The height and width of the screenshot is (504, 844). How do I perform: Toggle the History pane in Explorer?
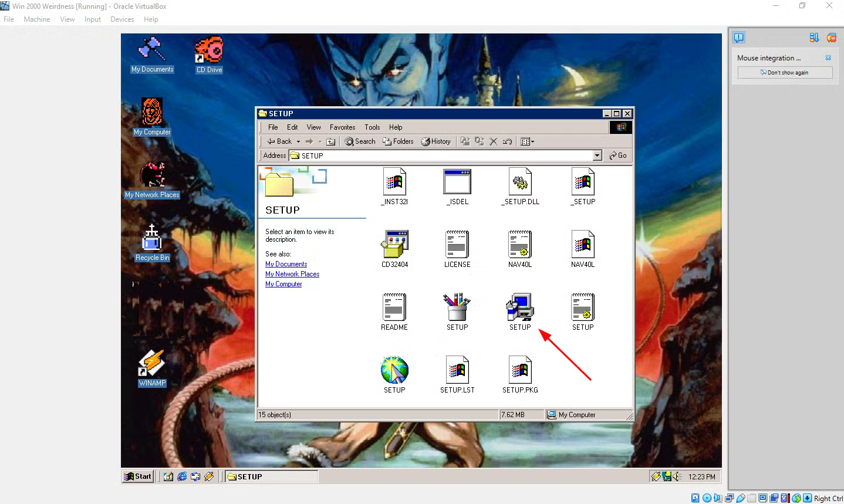coord(435,141)
